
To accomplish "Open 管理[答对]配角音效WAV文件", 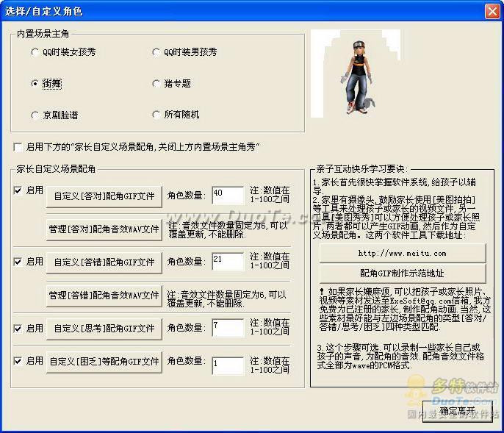I will point(104,229).
